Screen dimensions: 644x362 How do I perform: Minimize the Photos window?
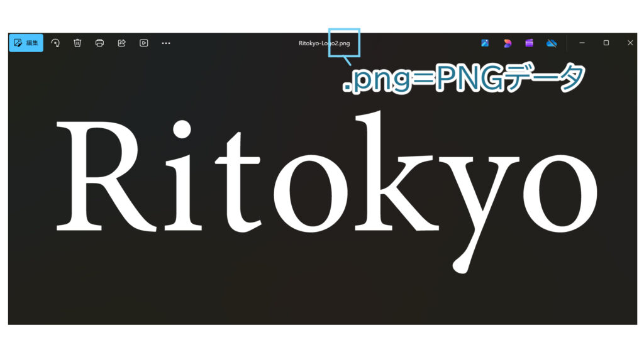coord(582,43)
